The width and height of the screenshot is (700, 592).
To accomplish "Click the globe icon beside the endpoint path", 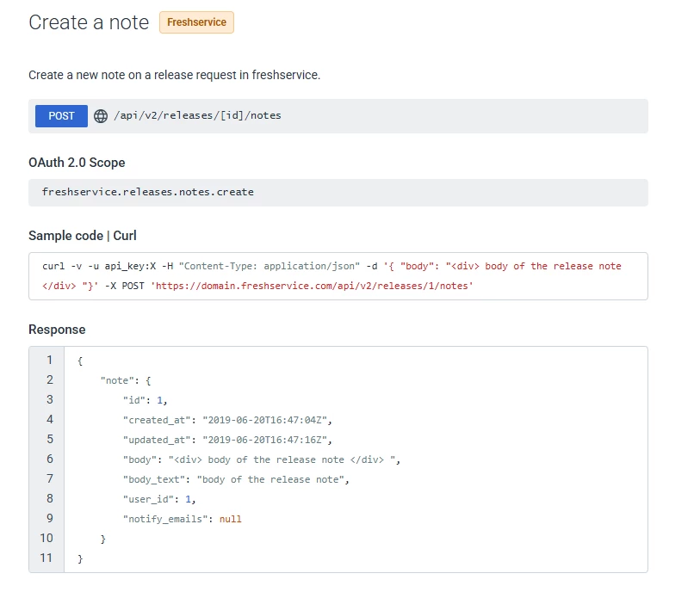I will coord(101,116).
